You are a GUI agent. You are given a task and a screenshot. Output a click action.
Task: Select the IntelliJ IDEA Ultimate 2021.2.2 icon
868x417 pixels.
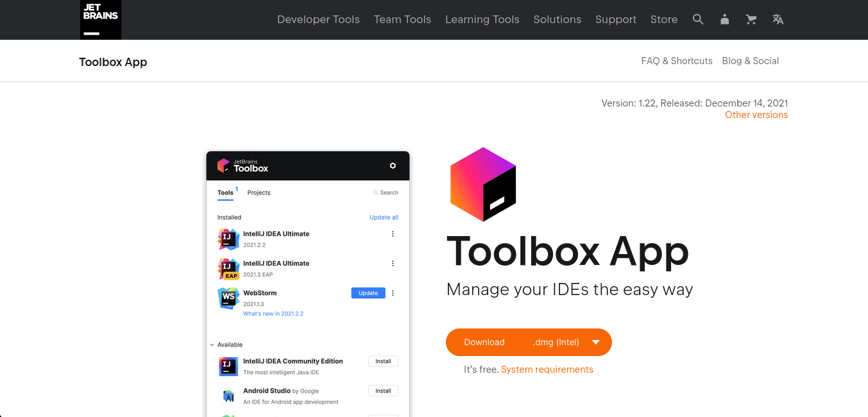pos(228,238)
